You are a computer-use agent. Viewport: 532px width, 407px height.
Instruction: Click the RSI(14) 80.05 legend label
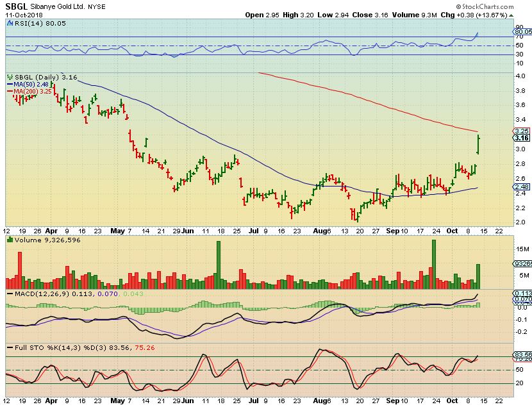(x=39, y=23)
